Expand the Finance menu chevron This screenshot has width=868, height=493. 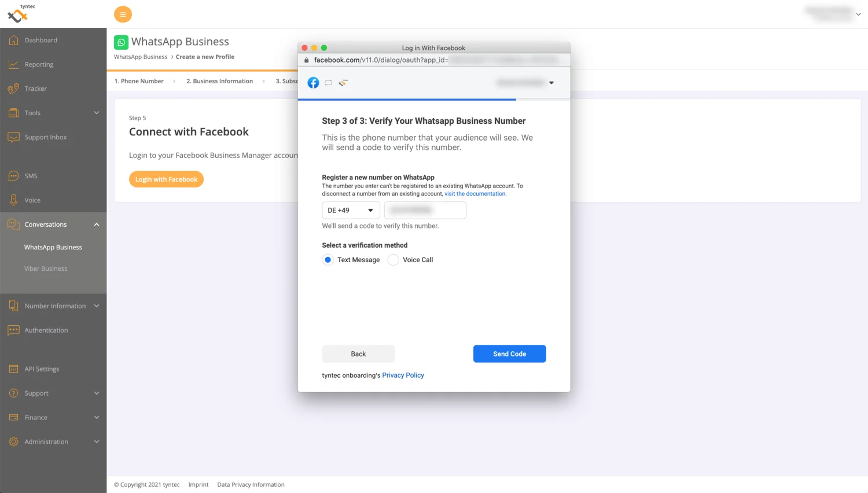click(97, 417)
